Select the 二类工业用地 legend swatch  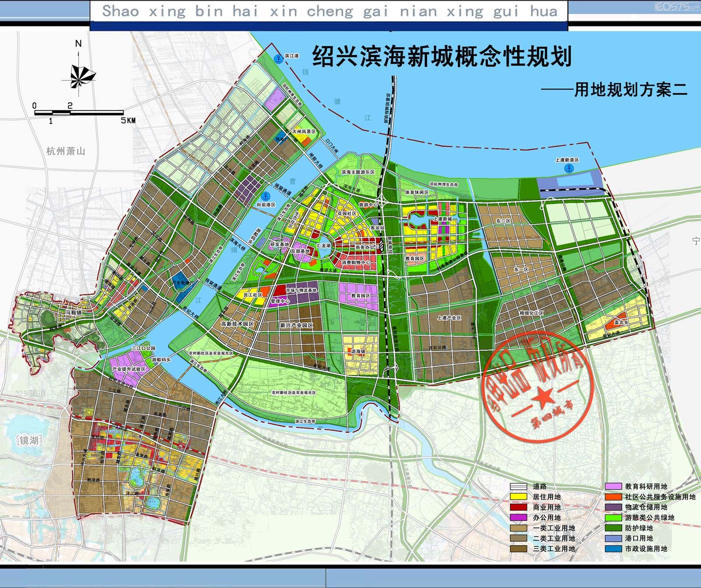click(519, 538)
